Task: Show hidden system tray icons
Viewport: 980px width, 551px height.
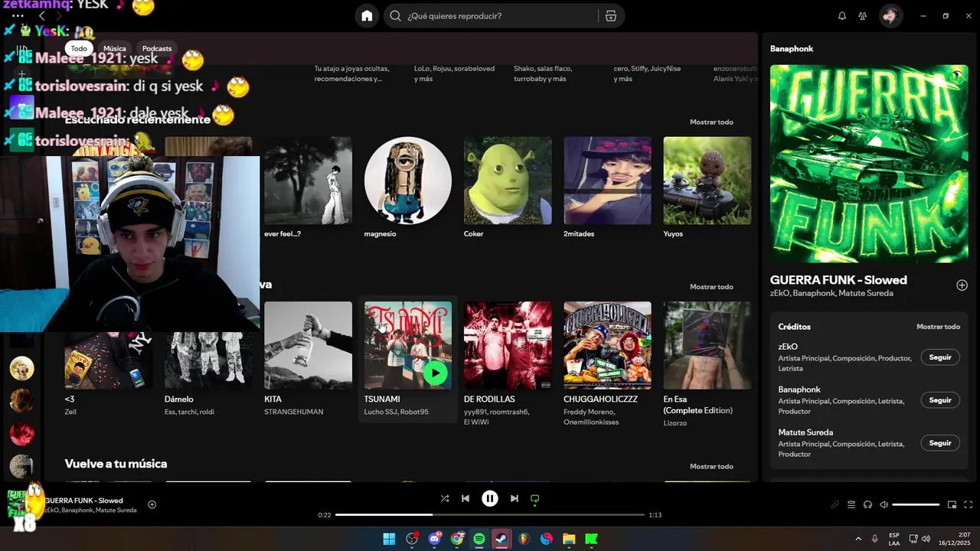Action: coord(857,539)
